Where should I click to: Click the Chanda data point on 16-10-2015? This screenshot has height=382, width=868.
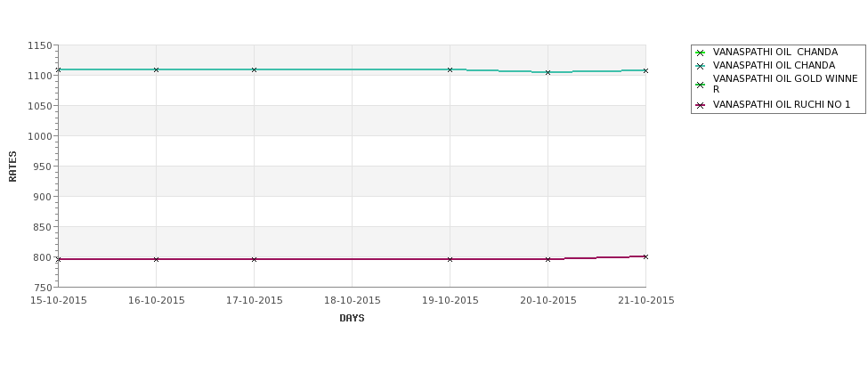tap(156, 69)
